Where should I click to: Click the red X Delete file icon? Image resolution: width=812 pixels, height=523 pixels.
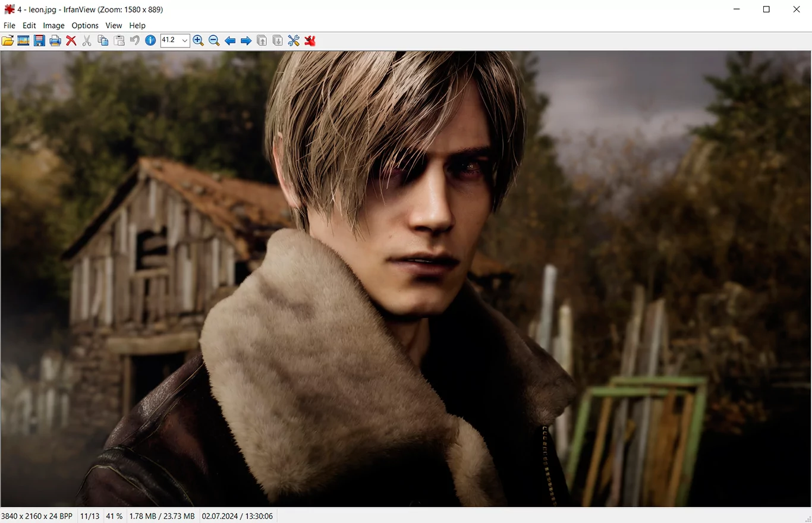point(71,40)
